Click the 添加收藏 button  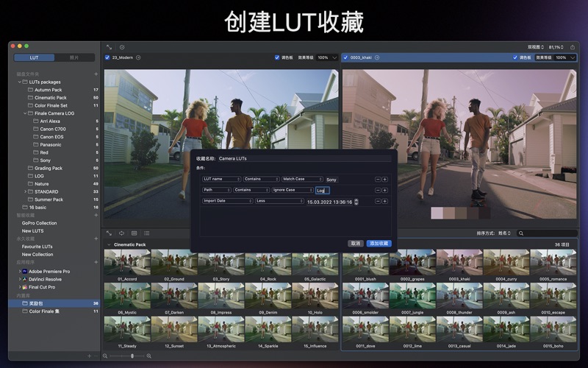coord(379,243)
